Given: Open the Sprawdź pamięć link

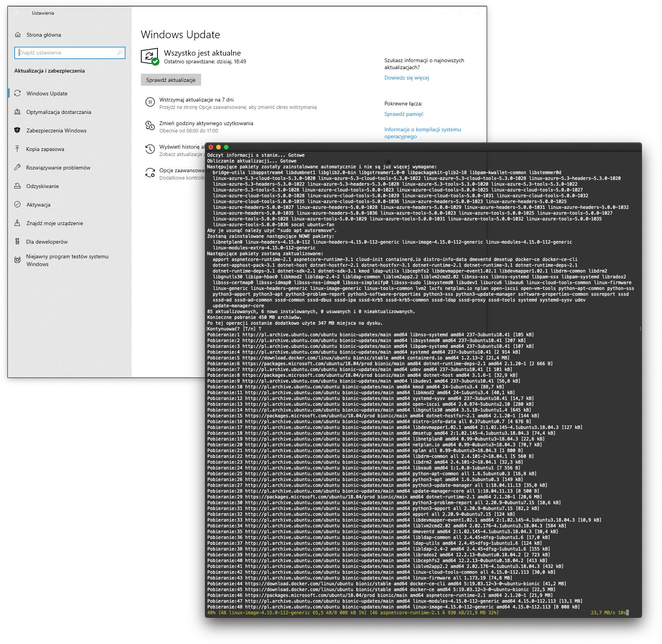Looking at the screenshot, I should coord(404,114).
